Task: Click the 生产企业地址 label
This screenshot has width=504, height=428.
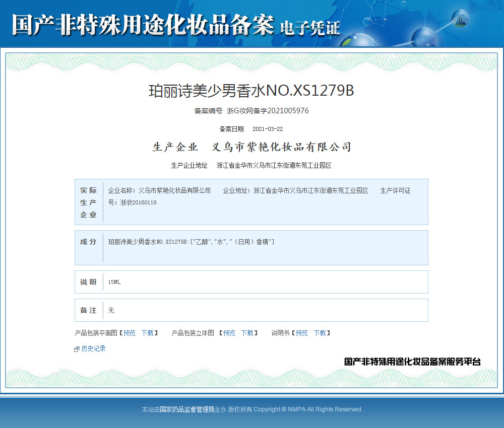Action: 189,165
